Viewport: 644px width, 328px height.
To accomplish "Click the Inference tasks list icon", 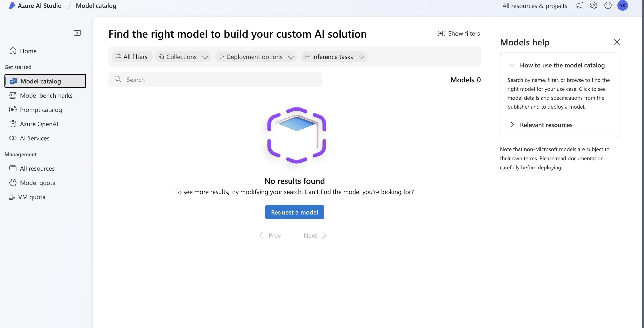I will (307, 57).
